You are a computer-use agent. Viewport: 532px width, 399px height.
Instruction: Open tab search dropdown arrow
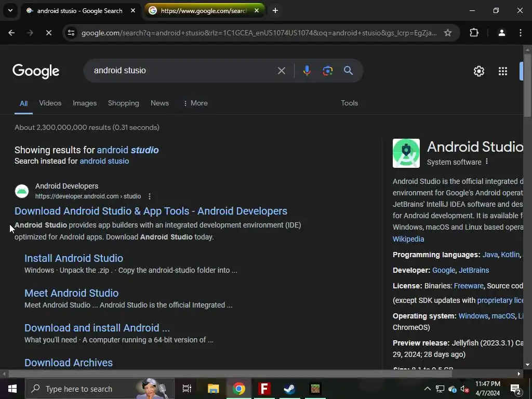(10, 10)
